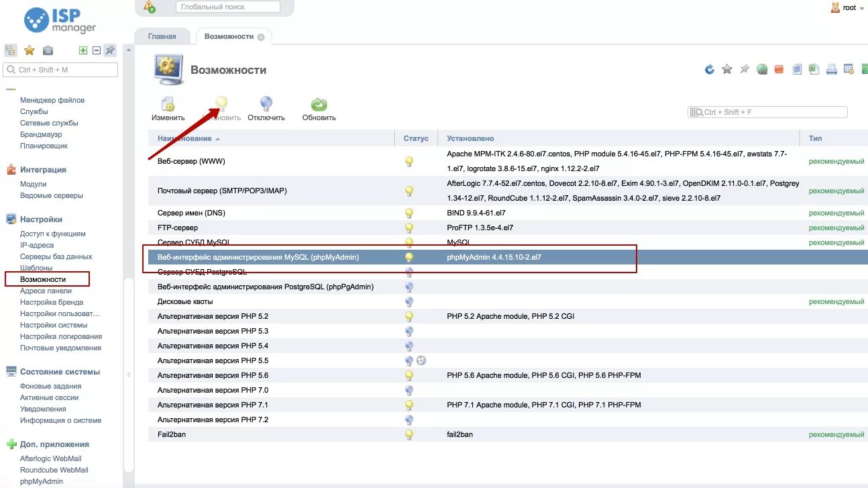Collapse the Состояние системы section
The width and height of the screenshot is (868, 488).
(x=60, y=372)
